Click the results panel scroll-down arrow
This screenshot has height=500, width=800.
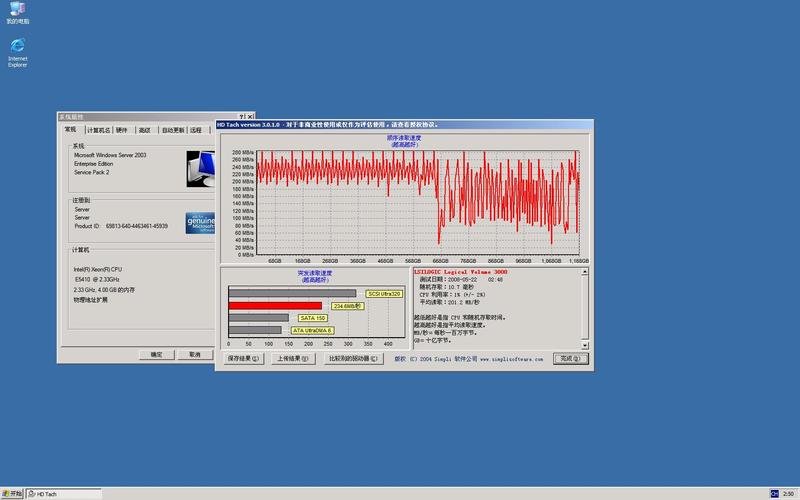585,345
